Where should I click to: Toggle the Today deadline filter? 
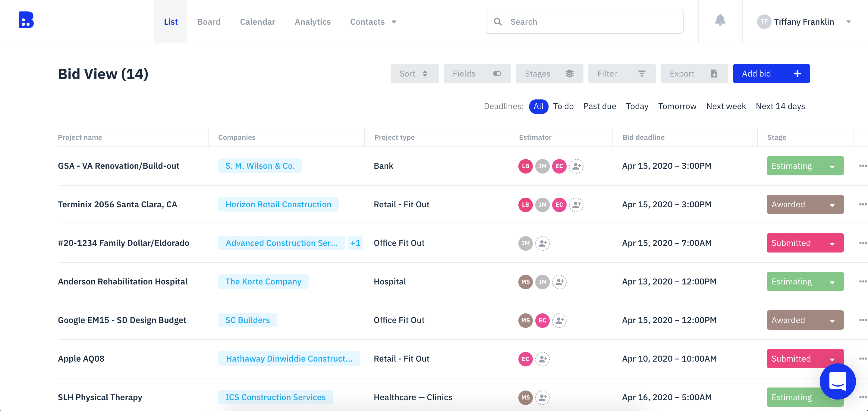pos(638,106)
